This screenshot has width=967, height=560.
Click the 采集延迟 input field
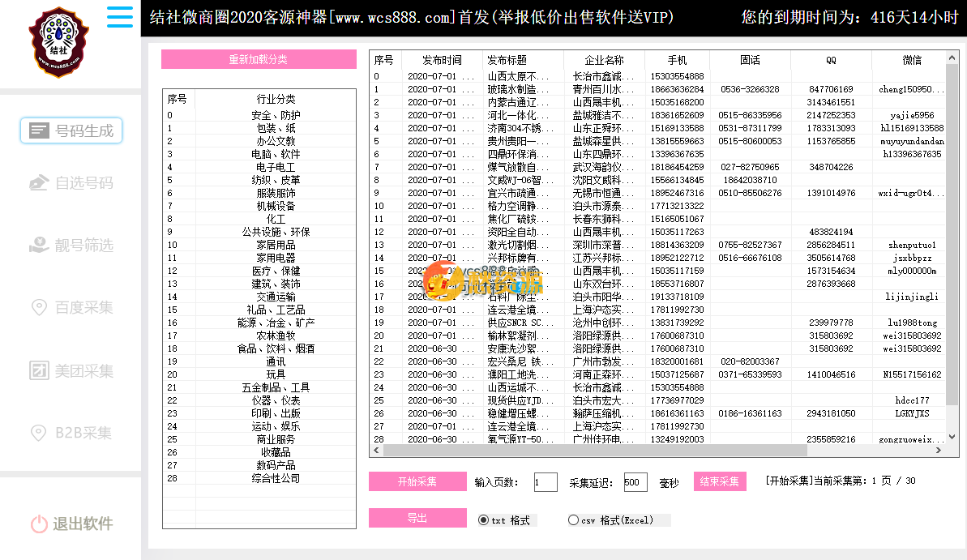[634, 481]
